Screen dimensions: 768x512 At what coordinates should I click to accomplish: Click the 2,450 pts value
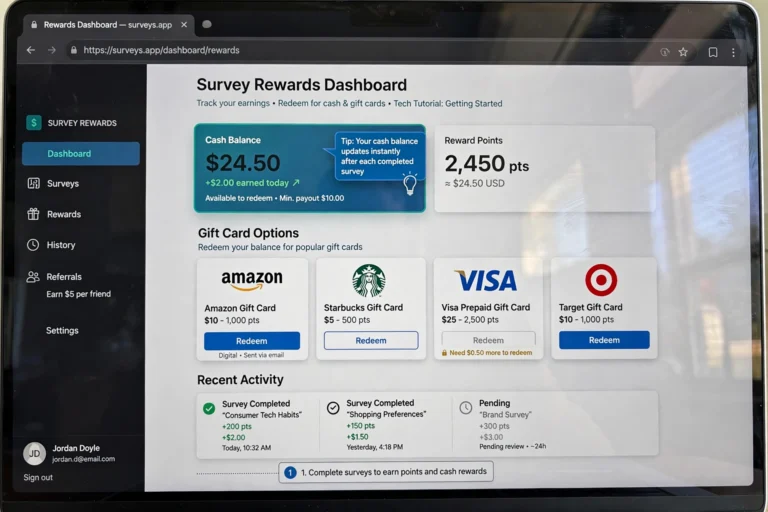(486, 164)
